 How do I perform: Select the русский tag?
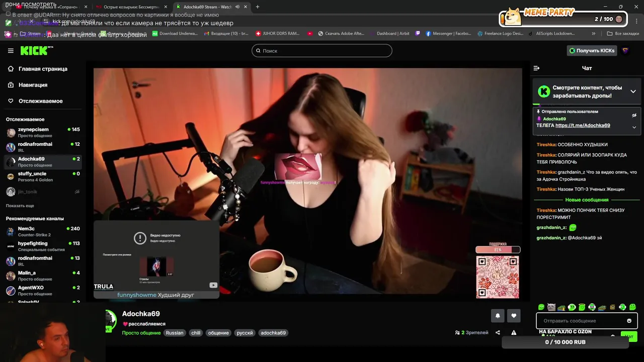[x=245, y=333]
